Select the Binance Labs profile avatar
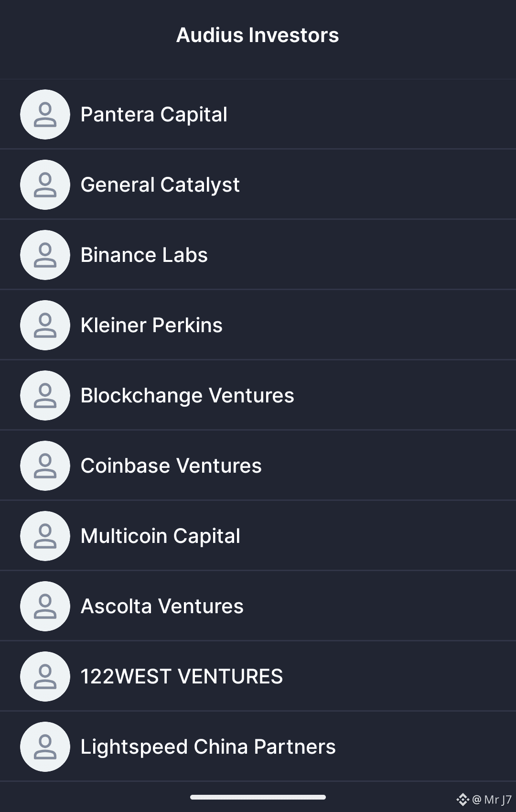The width and height of the screenshot is (516, 812). click(x=45, y=255)
